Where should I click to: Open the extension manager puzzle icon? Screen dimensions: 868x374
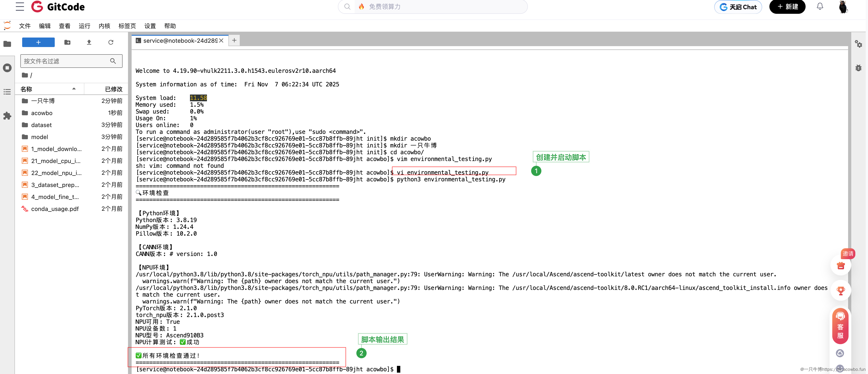7,116
